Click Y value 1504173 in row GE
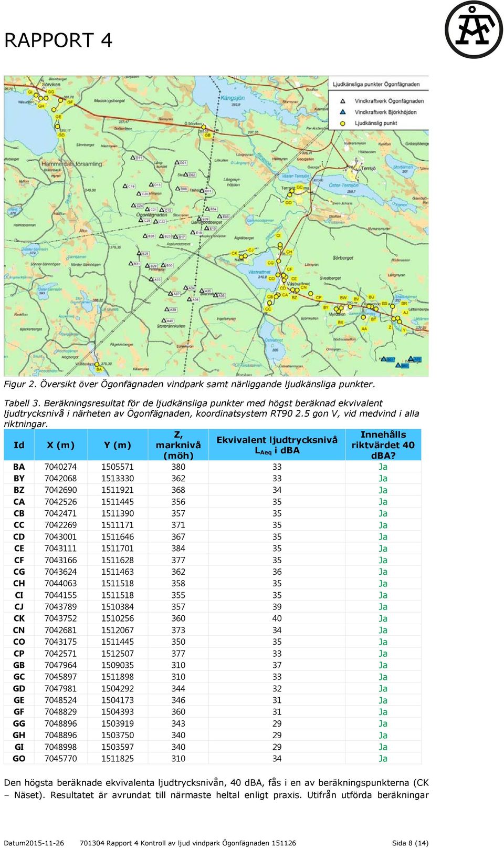Image resolution: width=504 pixels, height=848 pixels. click(118, 700)
